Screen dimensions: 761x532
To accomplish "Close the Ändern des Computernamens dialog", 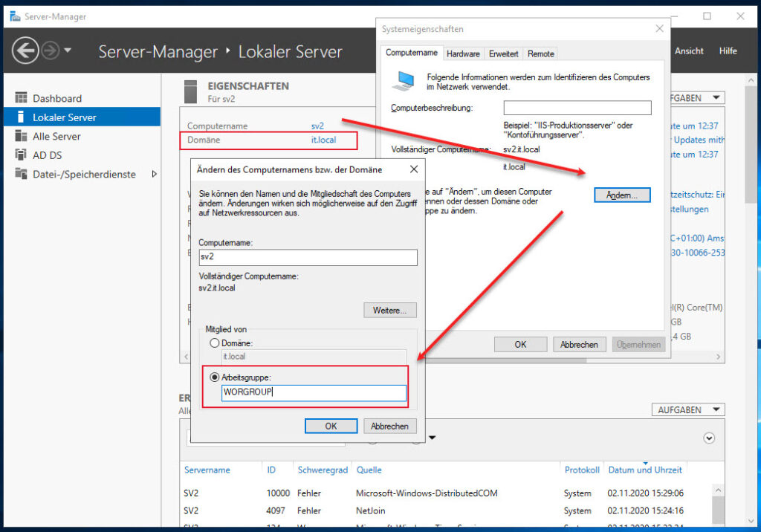I will pos(413,169).
